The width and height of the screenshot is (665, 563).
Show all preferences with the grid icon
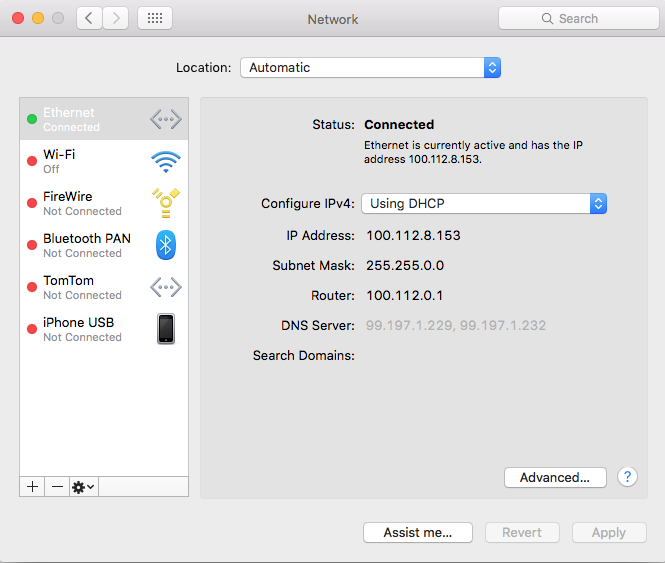click(155, 18)
